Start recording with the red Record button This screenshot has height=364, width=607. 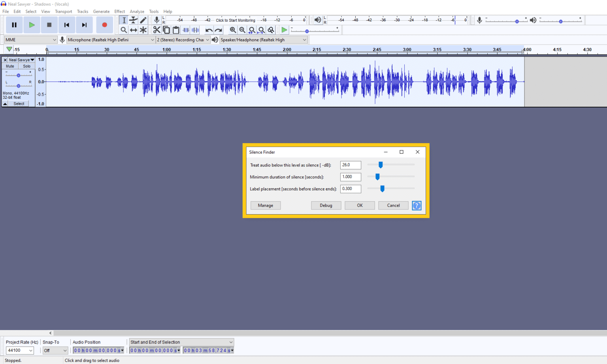104,25
